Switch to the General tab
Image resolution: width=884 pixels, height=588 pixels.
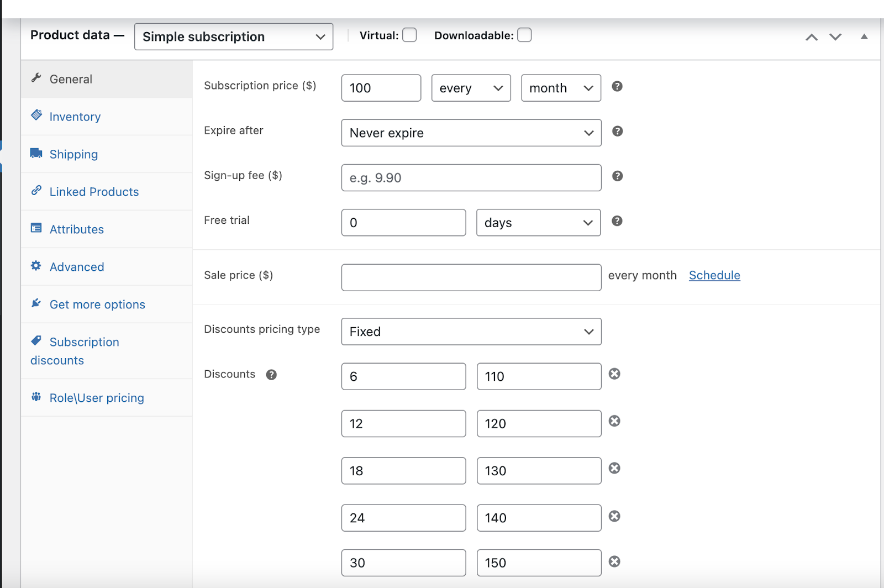click(x=107, y=79)
